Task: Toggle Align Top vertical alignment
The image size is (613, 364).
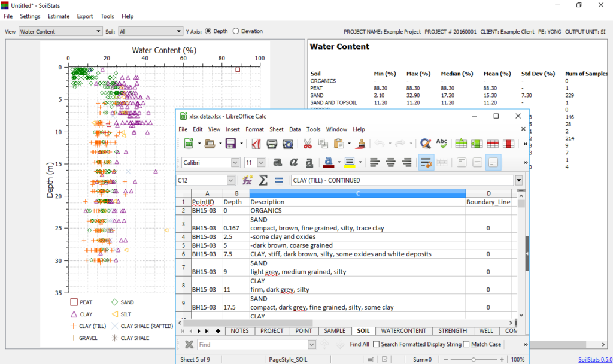Action: (462, 162)
